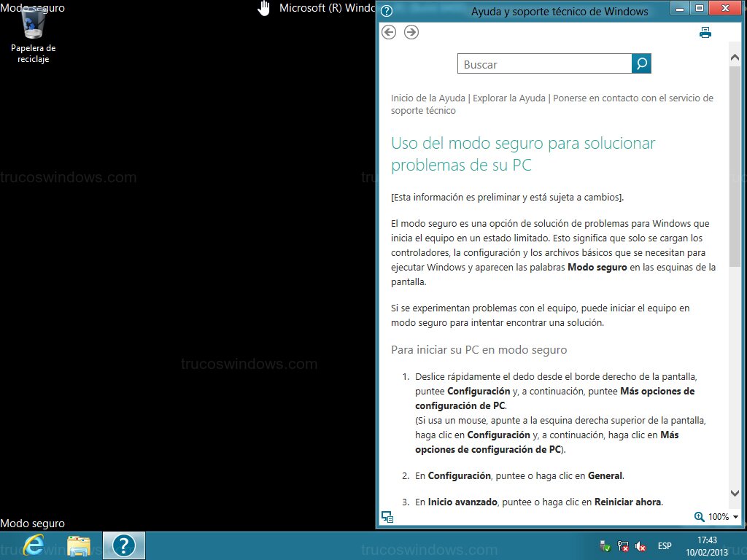Go back using the back arrow
This screenshot has width=747, height=560.
click(x=389, y=32)
